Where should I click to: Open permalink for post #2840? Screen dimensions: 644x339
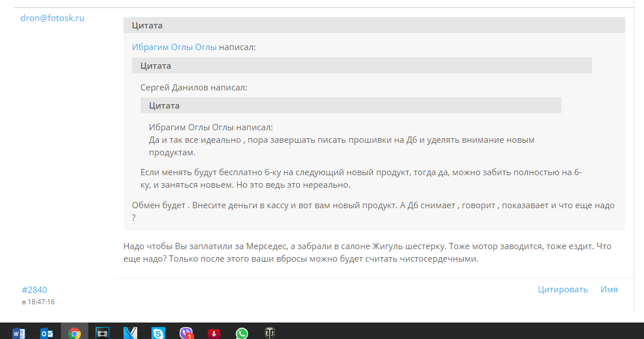coord(35,290)
